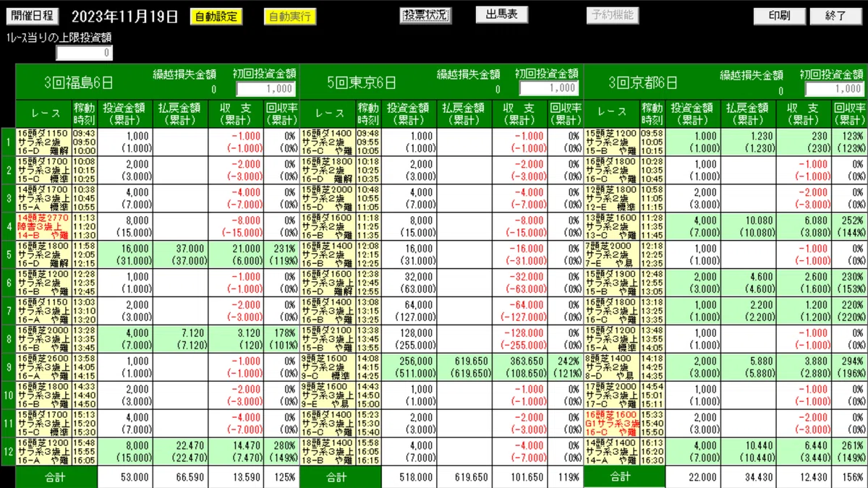Click the 37,000 payout cell
Screen dimensions: 868x488
(x=181, y=254)
